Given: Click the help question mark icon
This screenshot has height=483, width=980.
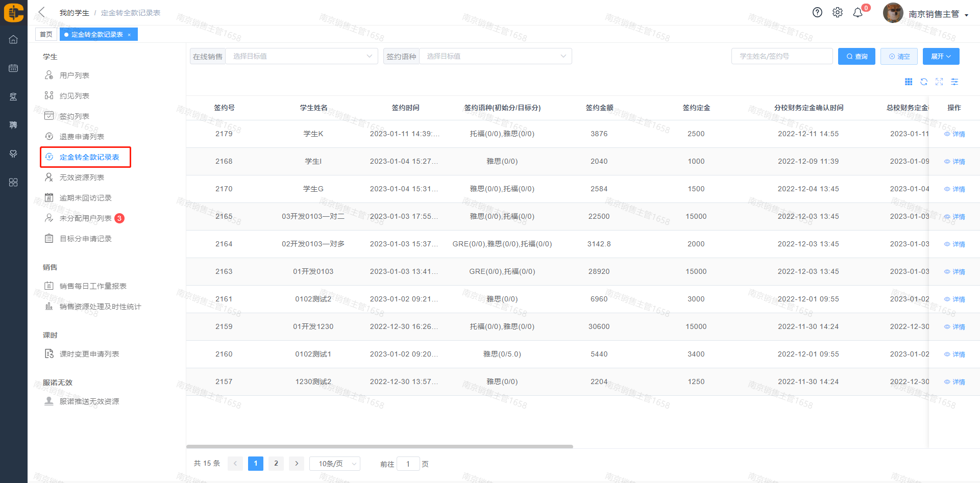Looking at the screenshot, I should click(817, 13).
